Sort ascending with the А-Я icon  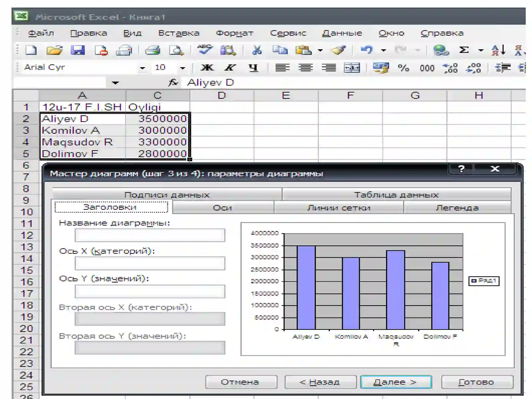[498, 50]
